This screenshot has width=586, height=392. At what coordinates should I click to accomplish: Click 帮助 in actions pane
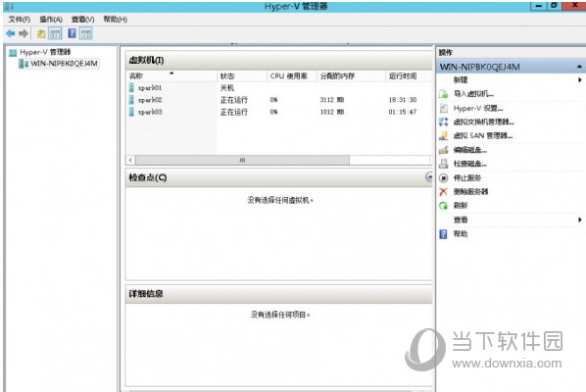[x=461, y=234]
